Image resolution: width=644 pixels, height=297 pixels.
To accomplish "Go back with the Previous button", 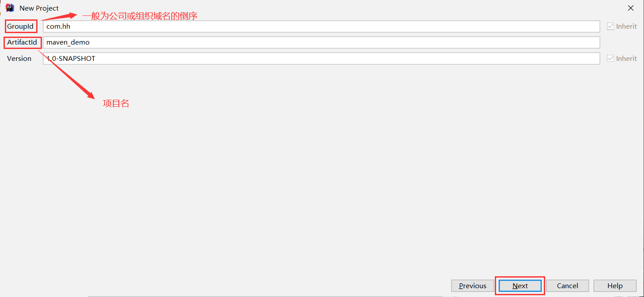I will click(x=472, y=286).
